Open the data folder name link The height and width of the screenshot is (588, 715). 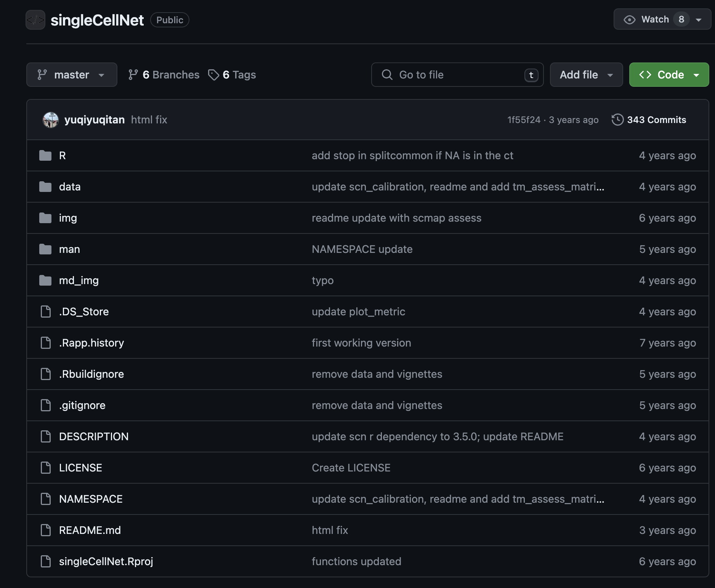pyautogui.click(x=70, y=187)
